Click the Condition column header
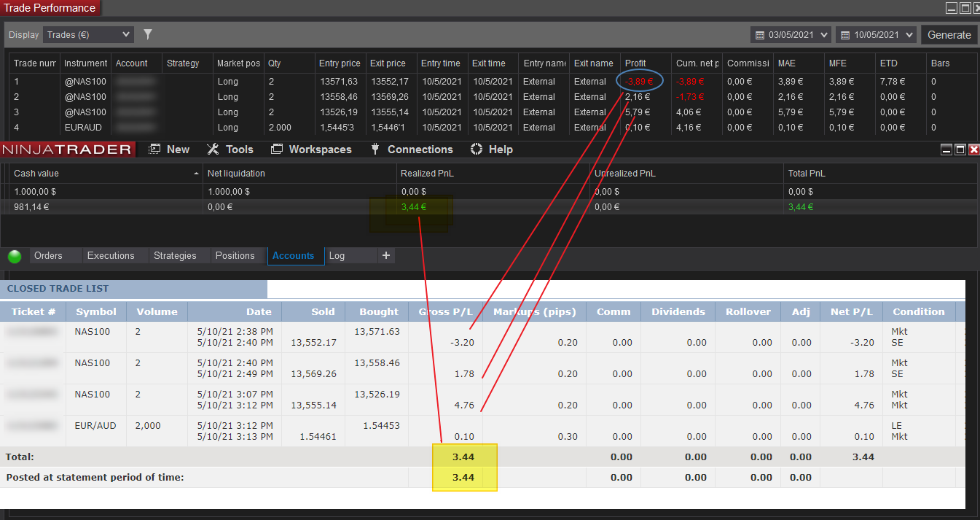The image size is (980, 520). tap(919, 311)
